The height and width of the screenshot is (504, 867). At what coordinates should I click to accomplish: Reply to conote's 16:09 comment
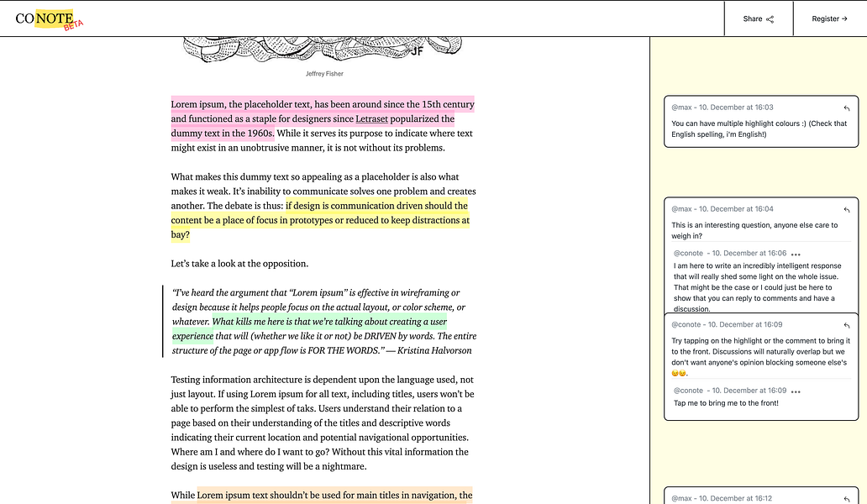pyautogui.click(x=847, y=326)
